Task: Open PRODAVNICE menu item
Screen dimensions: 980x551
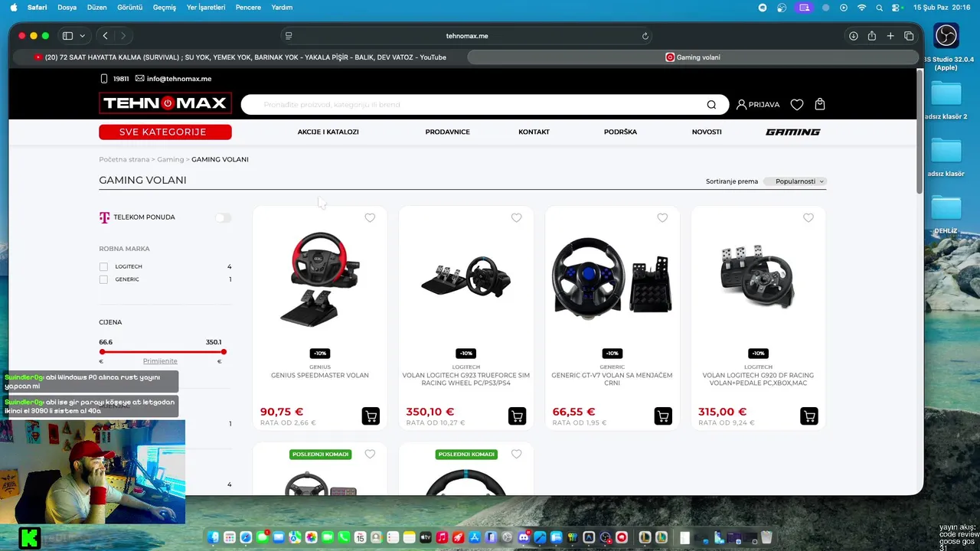Action: (447, 132)
